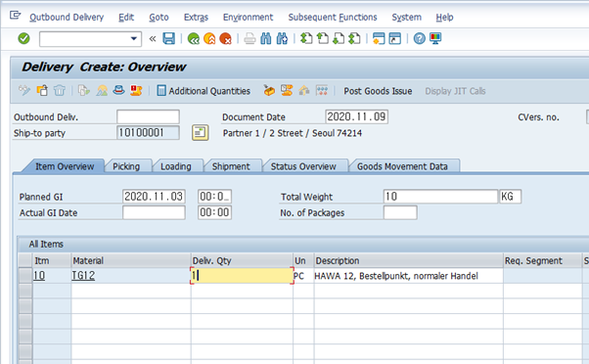Open the Extras menu

coord(196,18)
